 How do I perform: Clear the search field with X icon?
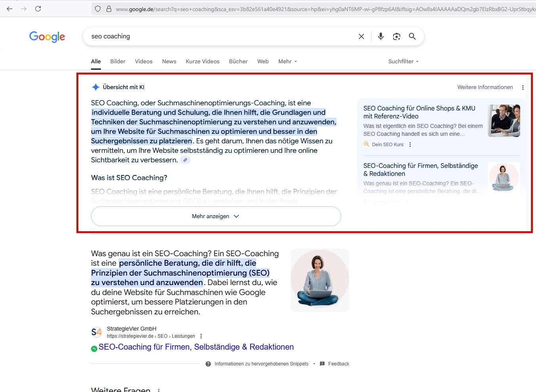coord(361,36)
